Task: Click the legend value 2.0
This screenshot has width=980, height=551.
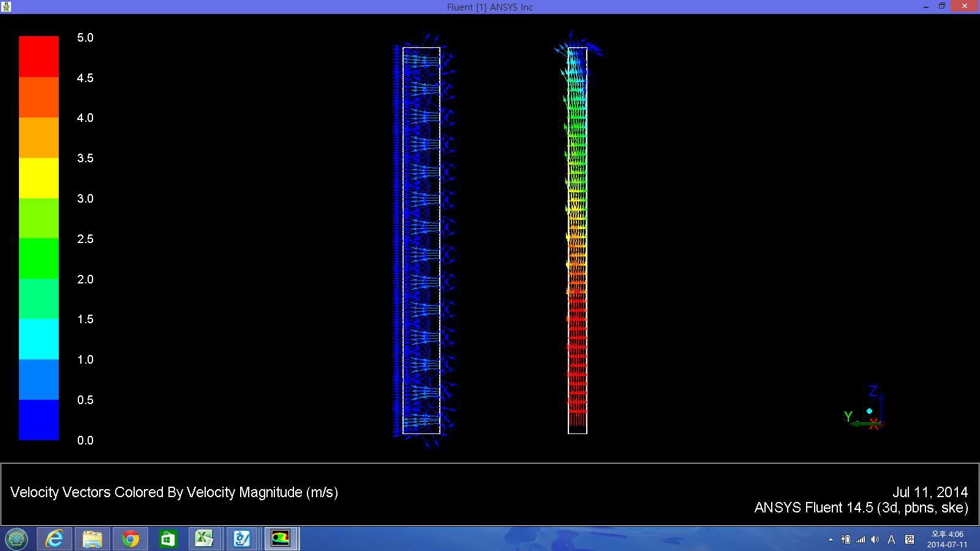Action: tap(85, 280)
